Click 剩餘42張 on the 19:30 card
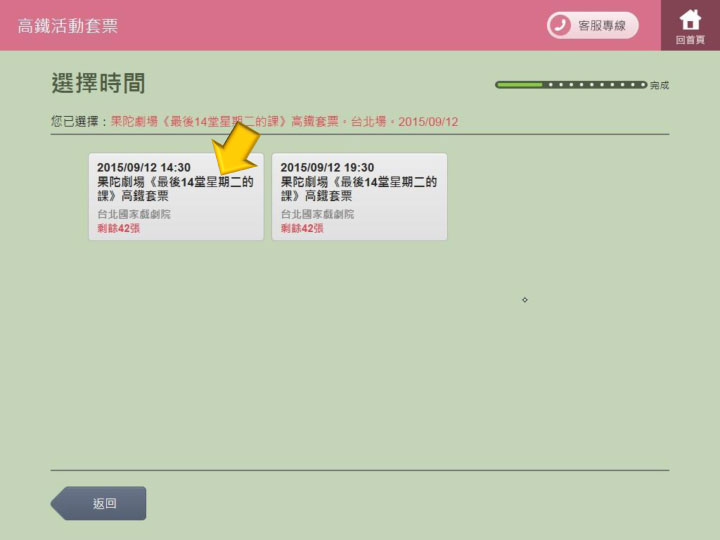 pos(302,229)
